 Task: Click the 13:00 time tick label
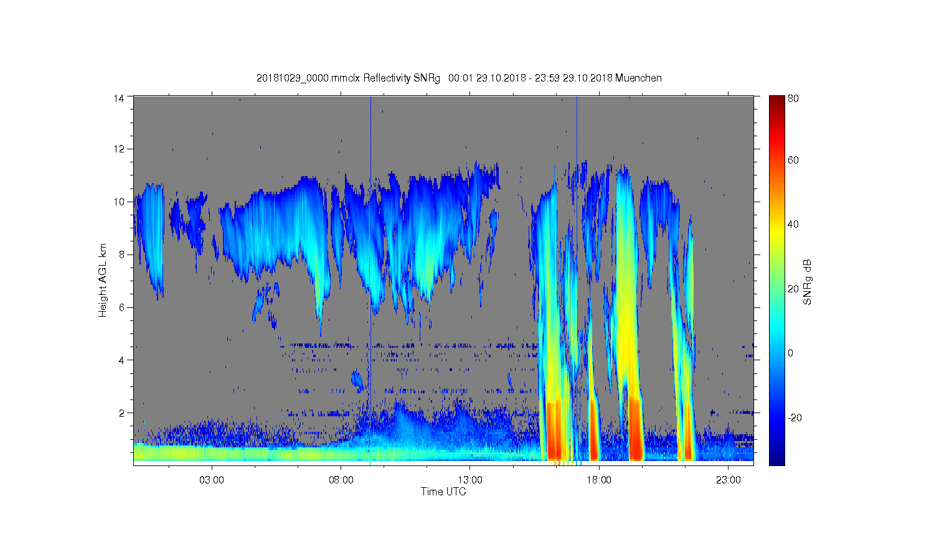(x=470, y=480)
